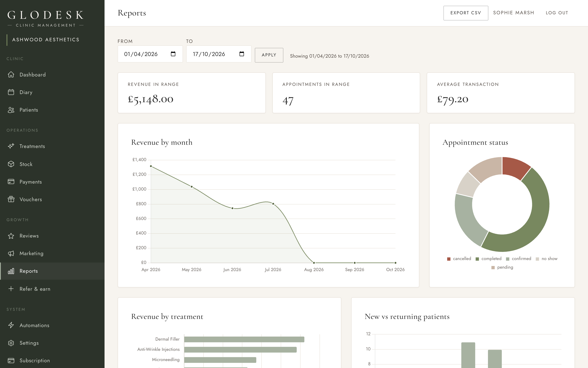Click the Dermal Filler revenue bar

point(244,339)
